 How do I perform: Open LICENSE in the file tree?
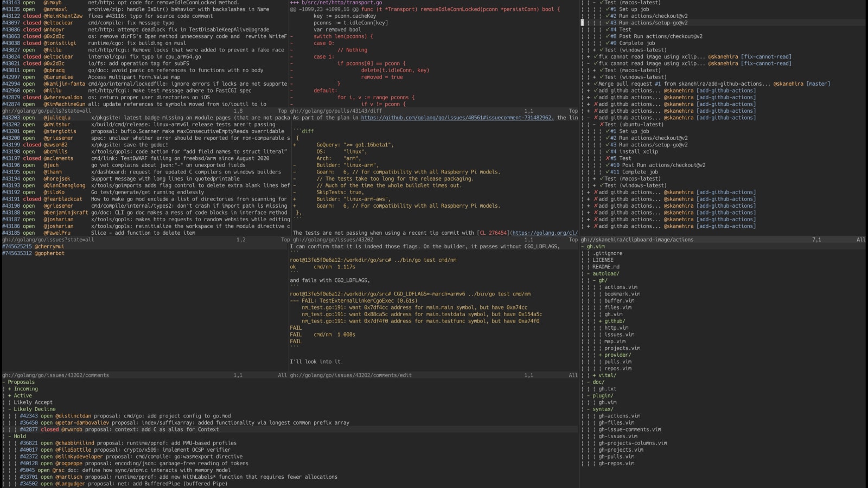click(x=603, y=260)
